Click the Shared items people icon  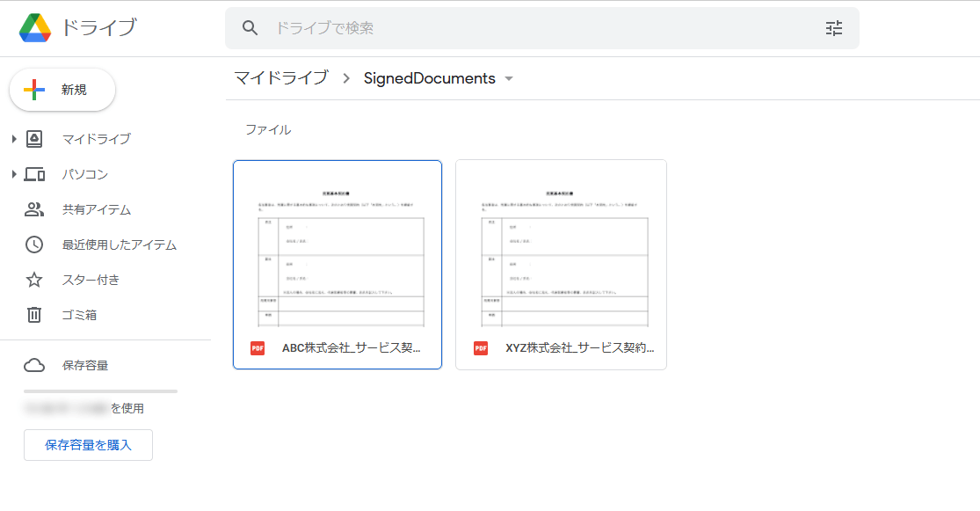click(x=34, y=209)
